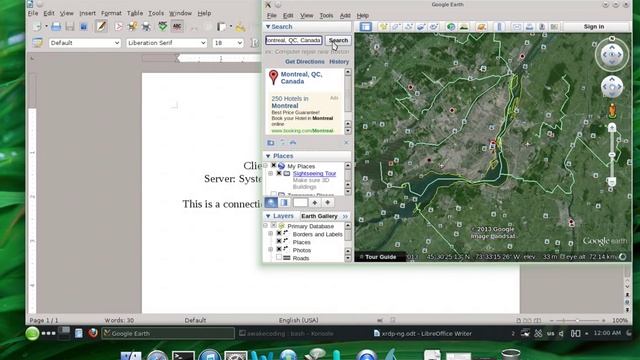
Task: Click the Record a Tour icon
Action: coord(434,27)
